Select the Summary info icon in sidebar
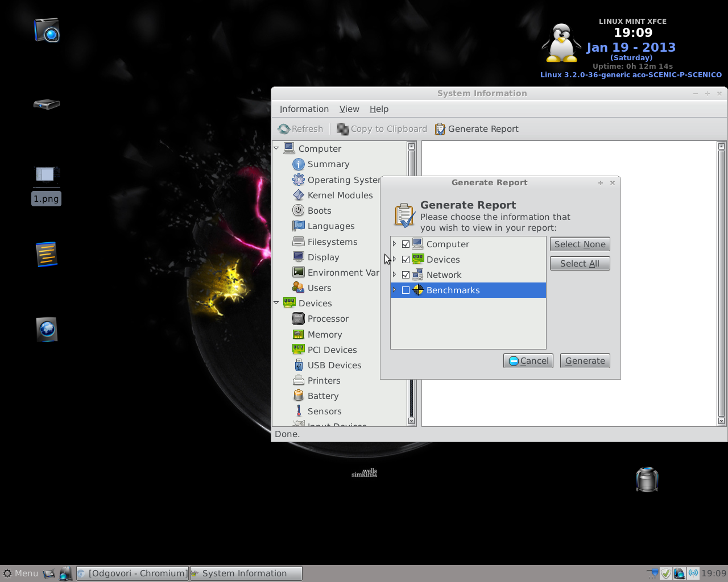Viewport: 728px width, 582px height. (x=299, y=164)
